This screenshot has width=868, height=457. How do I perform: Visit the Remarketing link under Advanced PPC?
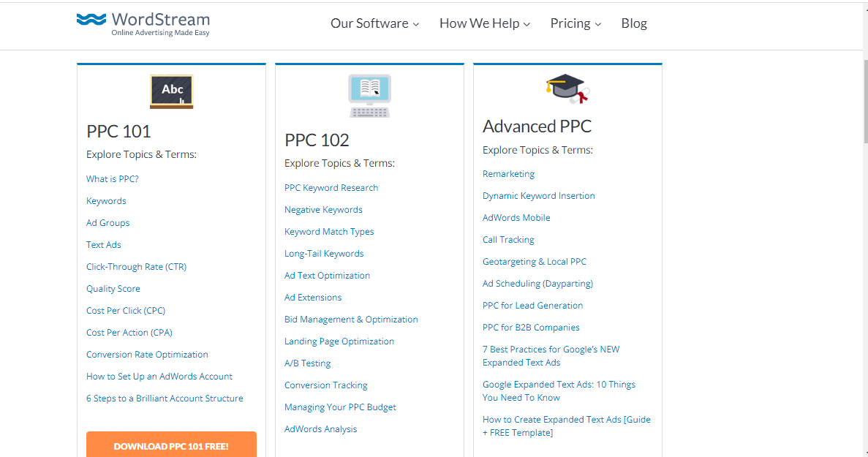pos(508,174)
